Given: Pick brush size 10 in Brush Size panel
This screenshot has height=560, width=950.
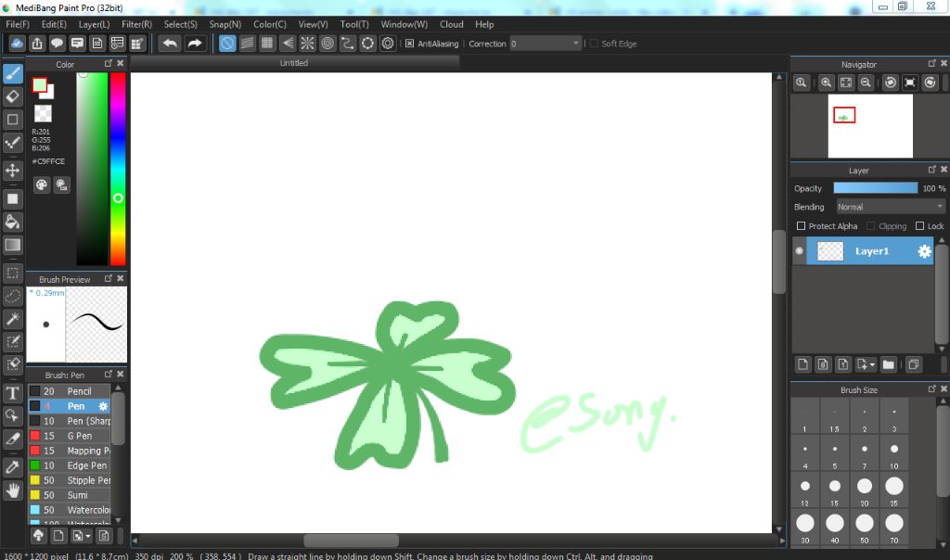Looking at the screenshot, I should click(894, 453).
